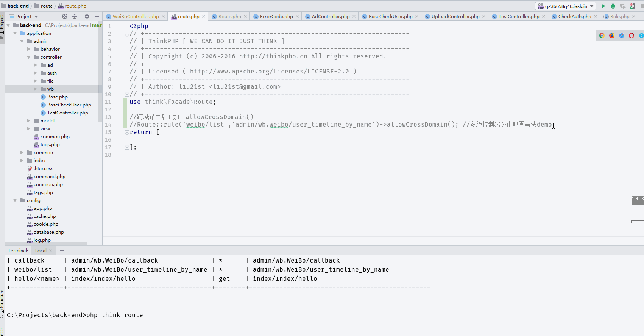Click the Project tree vertical scrollbar
This screenshot has width=644, height=336.
tap(100, 72)
